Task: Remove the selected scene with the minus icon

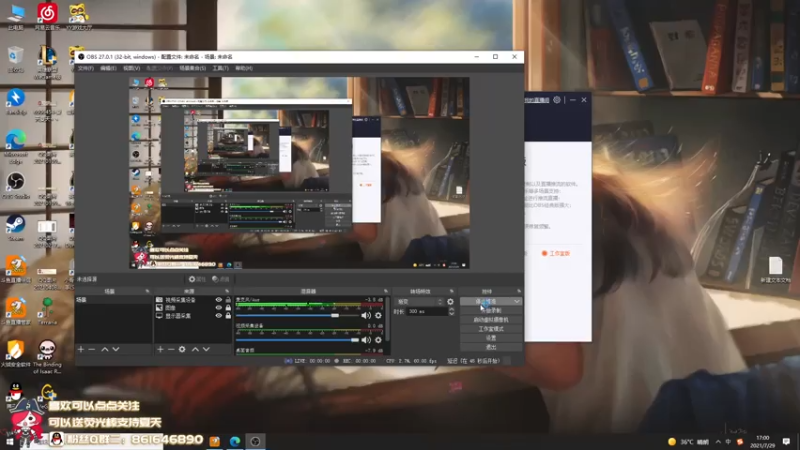Action: [x=92, y=349]
